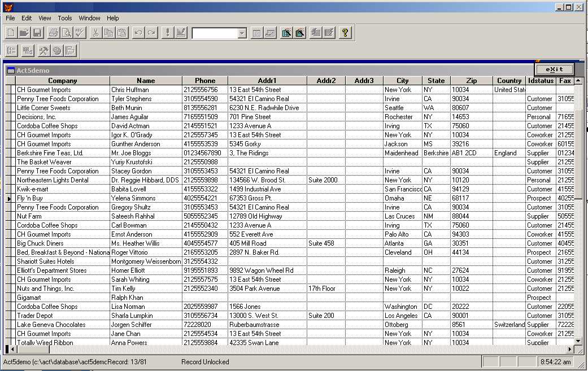This screenshot has width=588, height=371.
Task: Click the yellow question mark Help icon
Action: click(345, 33)
